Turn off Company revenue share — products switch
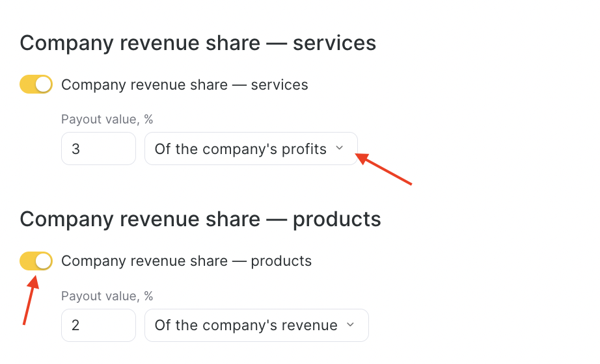The height and width of the screenshot is (364, 600). (36, 261)
